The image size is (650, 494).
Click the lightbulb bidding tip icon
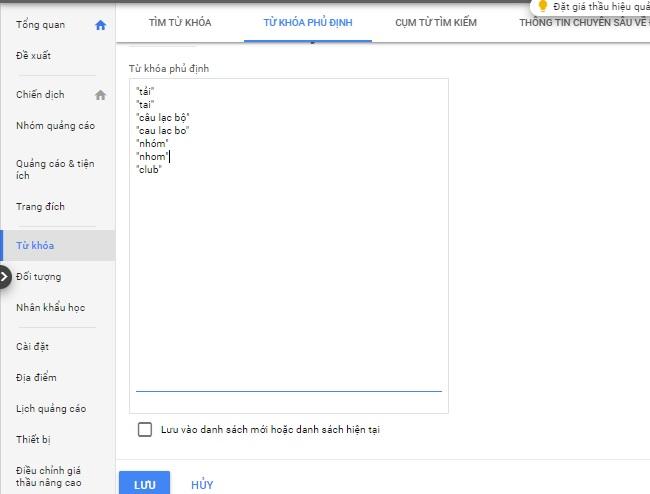(x=543, y=6)
